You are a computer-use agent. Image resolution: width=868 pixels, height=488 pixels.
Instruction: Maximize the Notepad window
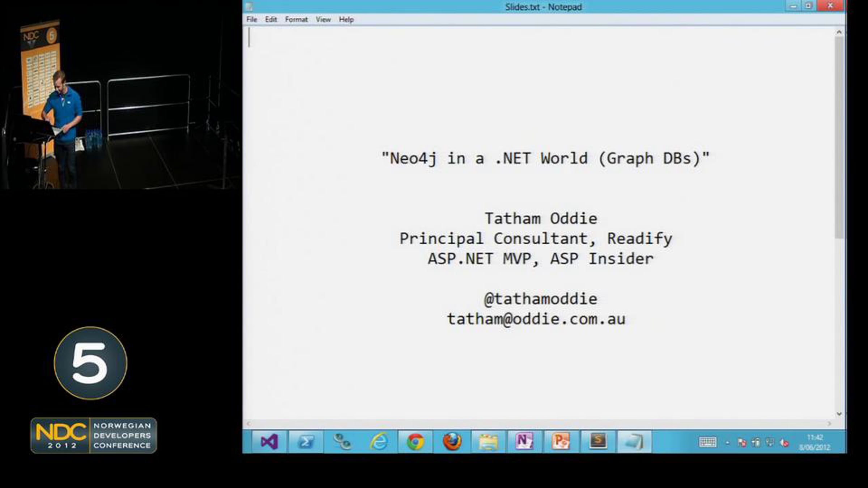(x=808, y=6)
